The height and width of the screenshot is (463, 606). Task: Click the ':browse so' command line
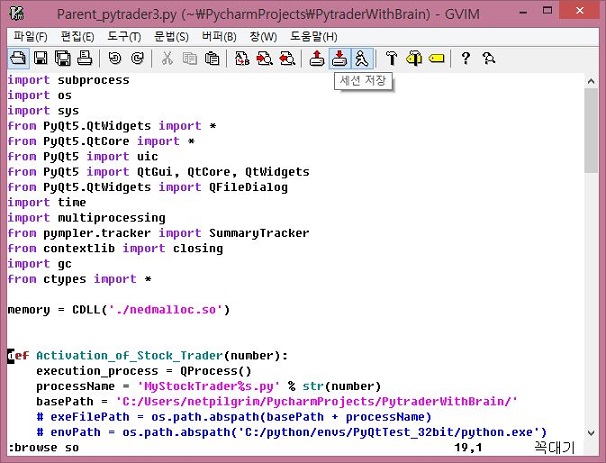[x=43, y=448]
